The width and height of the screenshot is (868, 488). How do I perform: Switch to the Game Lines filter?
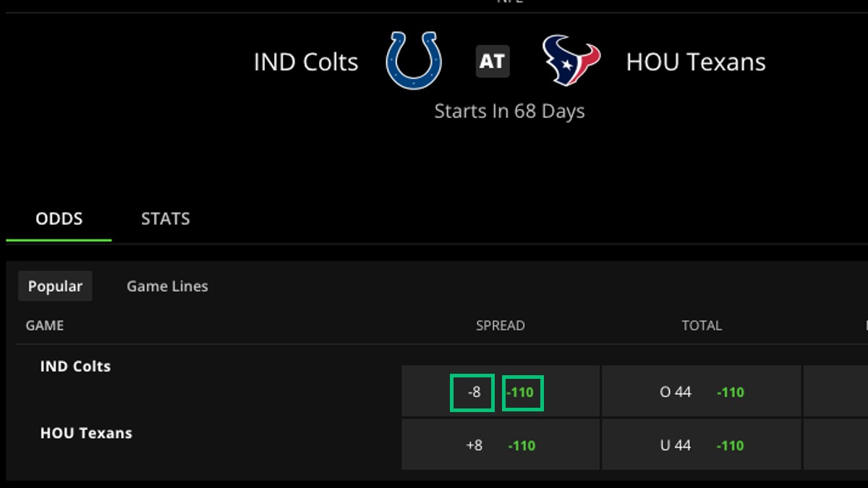click(166, 286)
